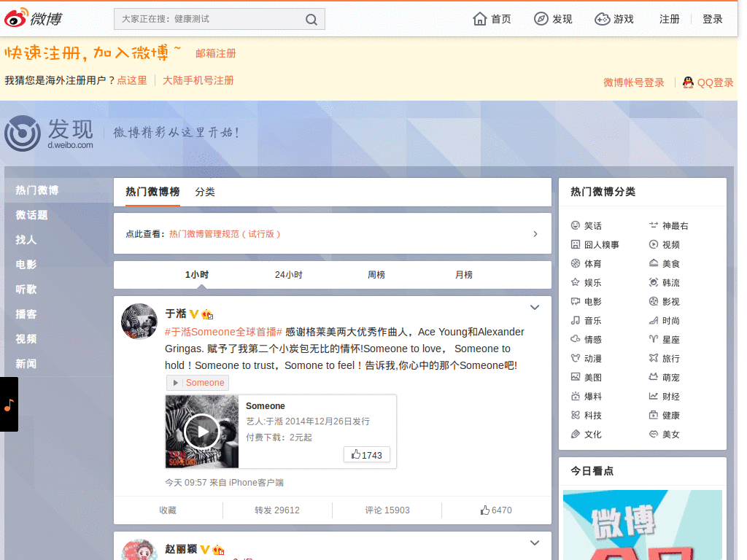
Task: Open 电影 in the left sidebar
Action: click(26, 265)
